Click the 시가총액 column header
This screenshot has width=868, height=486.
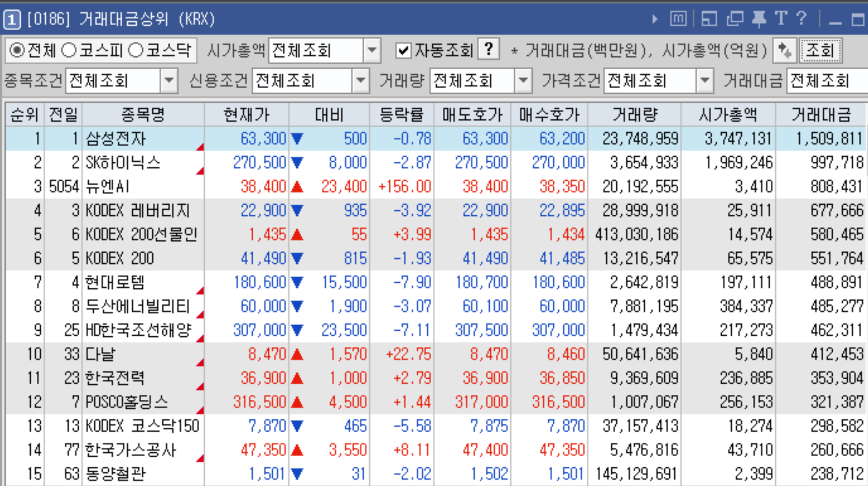tap(728, 115)
